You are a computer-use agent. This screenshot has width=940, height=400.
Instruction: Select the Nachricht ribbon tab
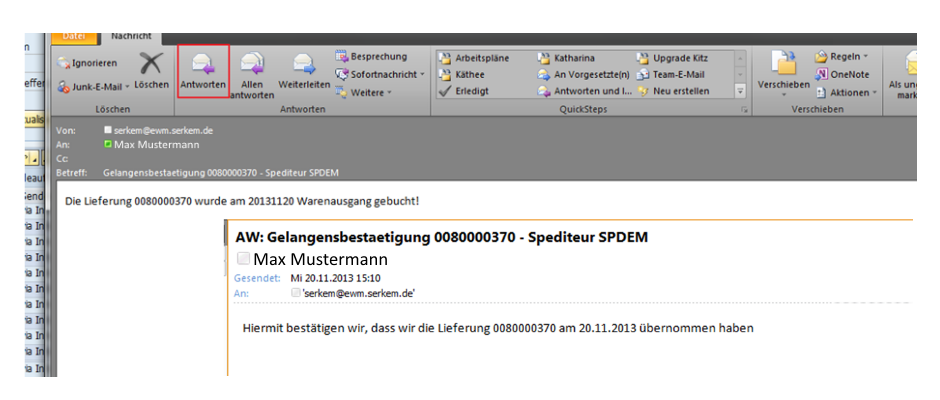click(x=130, y=37)
